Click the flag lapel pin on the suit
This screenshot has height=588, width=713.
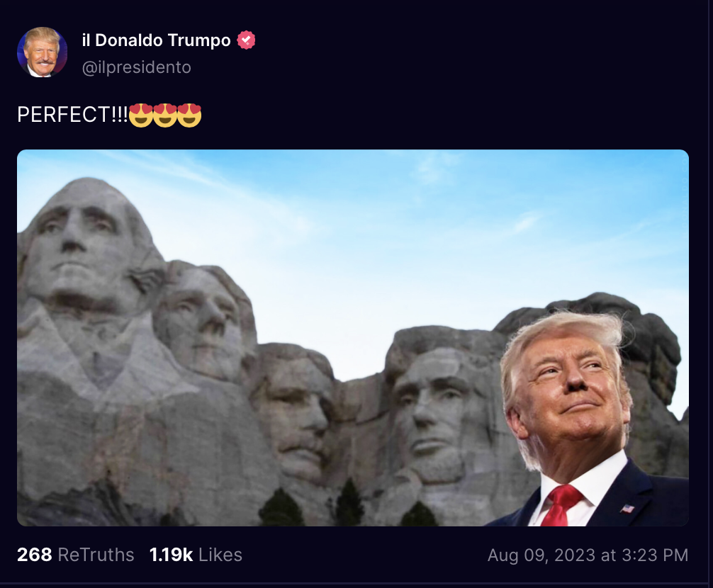tap(627, 509)
